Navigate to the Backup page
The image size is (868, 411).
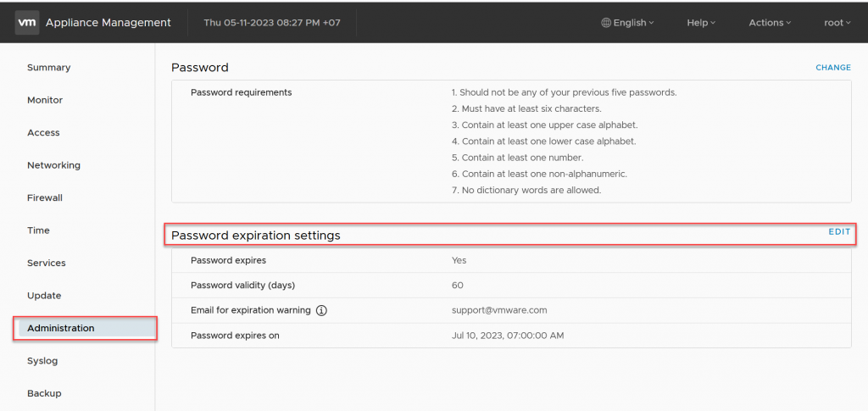pyautogui.click(x=44, y=393)
